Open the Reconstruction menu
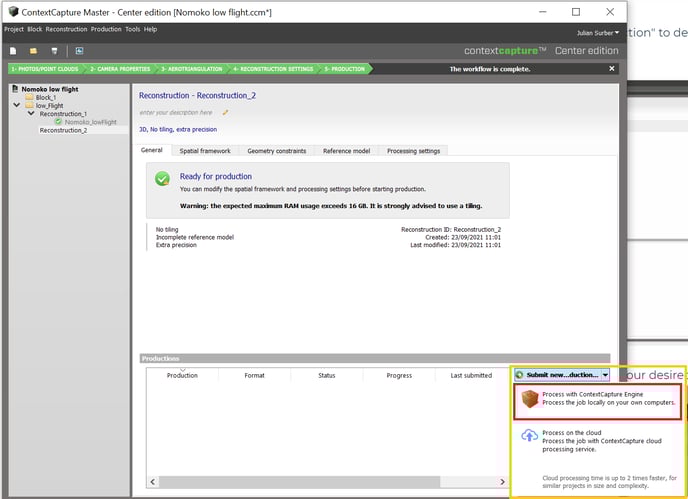 coord(67,29)
